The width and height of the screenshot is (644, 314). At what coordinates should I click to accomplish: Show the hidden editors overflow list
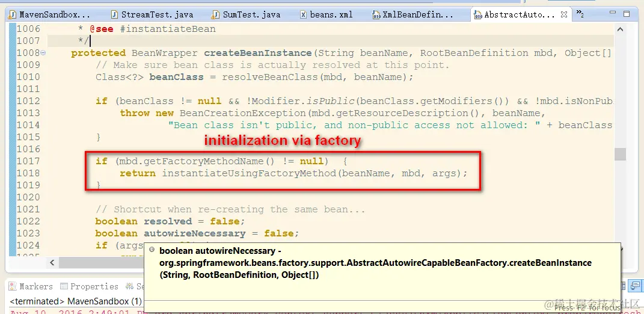click(x=580, y=14)
